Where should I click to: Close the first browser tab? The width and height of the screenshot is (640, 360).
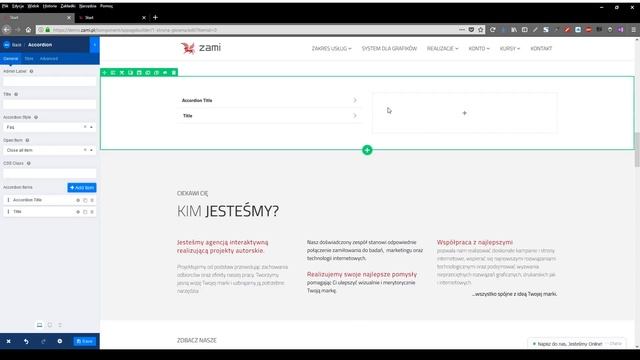click(69, 18)
